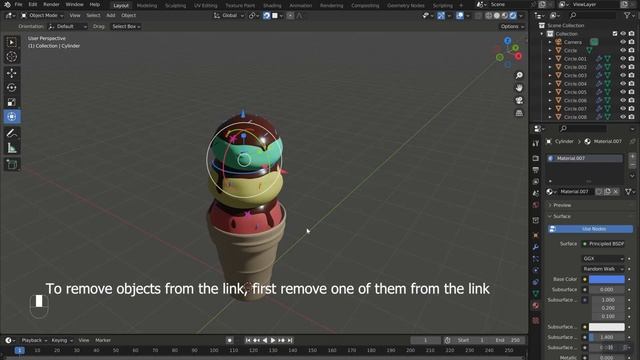Image resolution: width=640 pixels, height=360 pixels.
Task: Click the viewport zoom magnifier icon
Action: [x=519, y=76]
